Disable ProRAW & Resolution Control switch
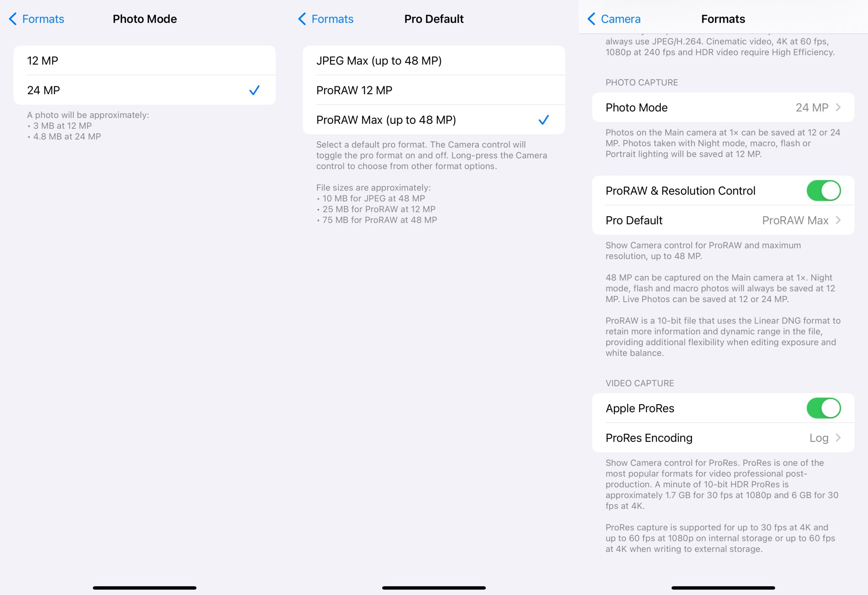868x595 pixels. 824,191
